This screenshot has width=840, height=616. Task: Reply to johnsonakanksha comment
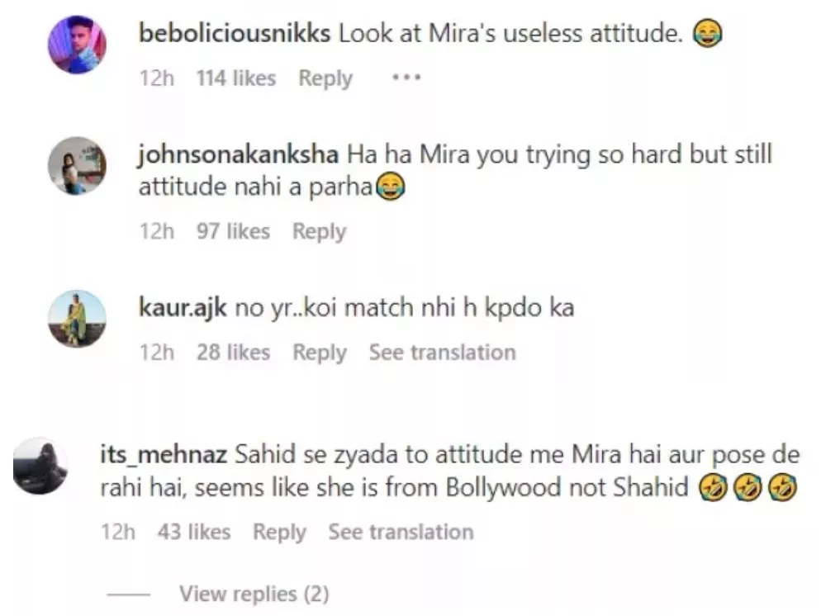tap(319, 232)
